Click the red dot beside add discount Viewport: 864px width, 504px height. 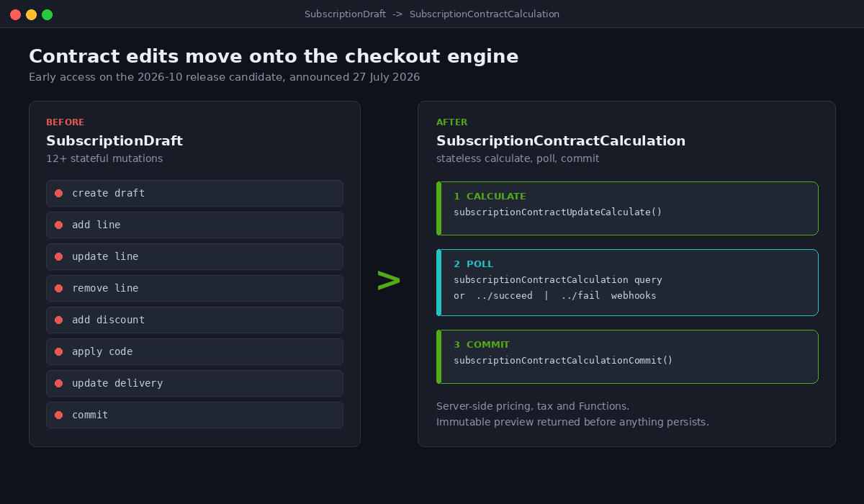58,320
